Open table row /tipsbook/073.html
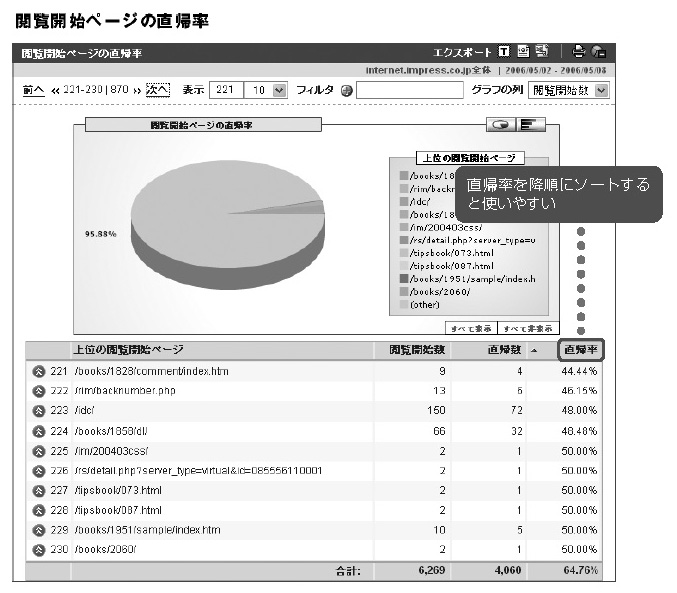The image size is (677, 593). (118, 491)
